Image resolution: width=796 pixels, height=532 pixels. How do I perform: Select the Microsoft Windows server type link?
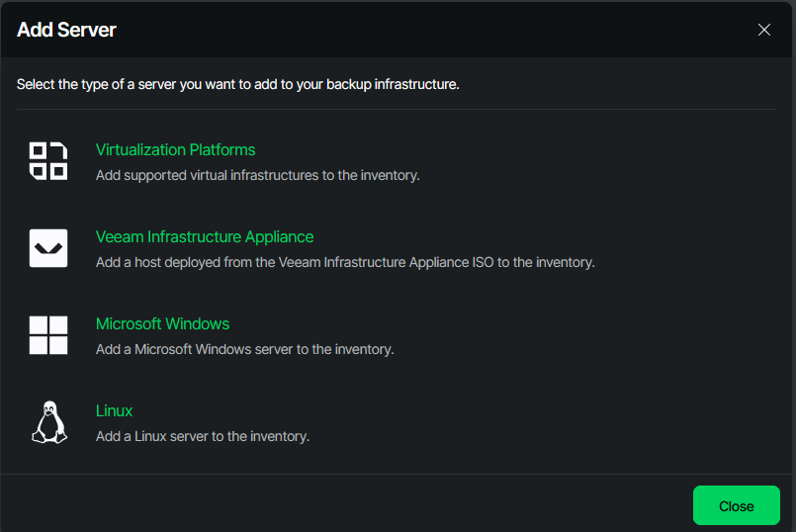tap(162, 324)
